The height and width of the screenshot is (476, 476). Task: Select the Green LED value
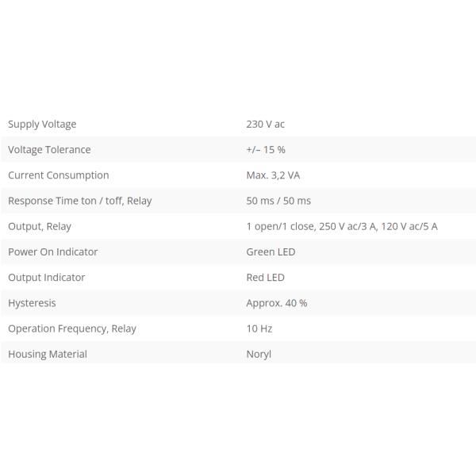coord(271,251)
